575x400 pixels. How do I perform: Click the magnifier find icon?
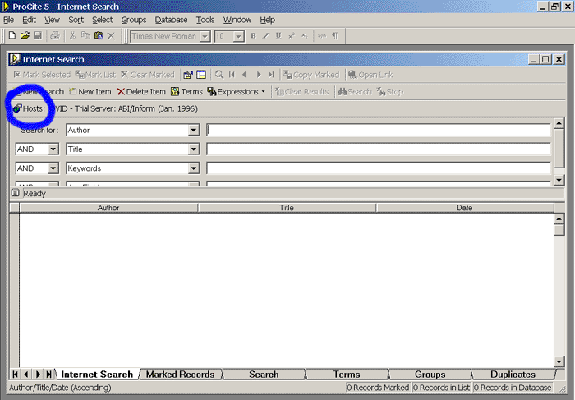pos(219,75)
